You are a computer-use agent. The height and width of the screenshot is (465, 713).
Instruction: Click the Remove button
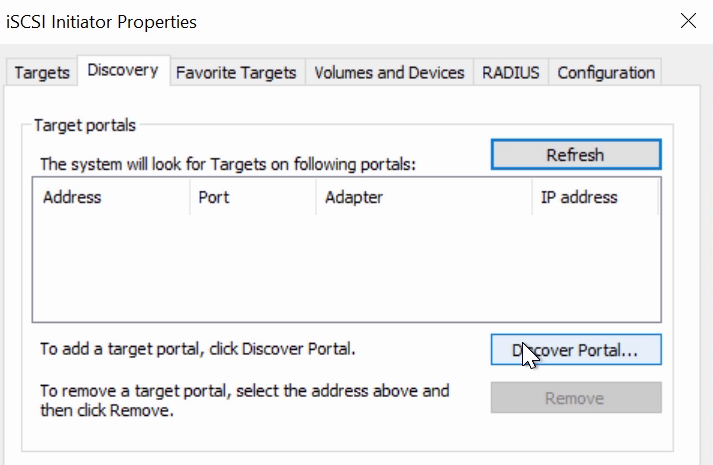tap(575, 398)
